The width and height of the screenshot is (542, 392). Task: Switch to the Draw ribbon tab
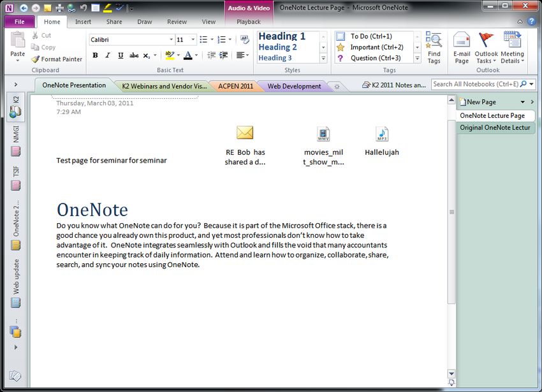[145, 22]
